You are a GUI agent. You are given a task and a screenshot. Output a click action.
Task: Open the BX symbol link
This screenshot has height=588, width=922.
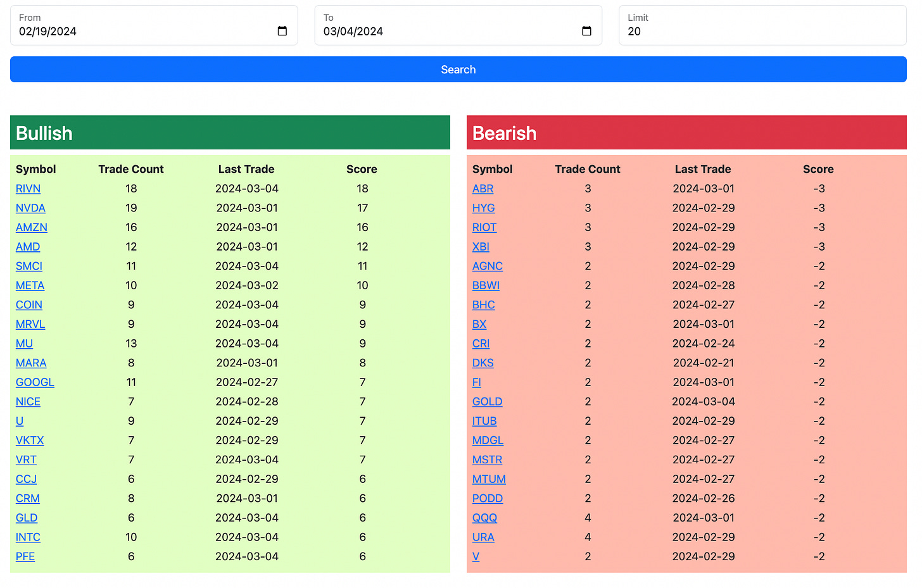click(479, 324)
